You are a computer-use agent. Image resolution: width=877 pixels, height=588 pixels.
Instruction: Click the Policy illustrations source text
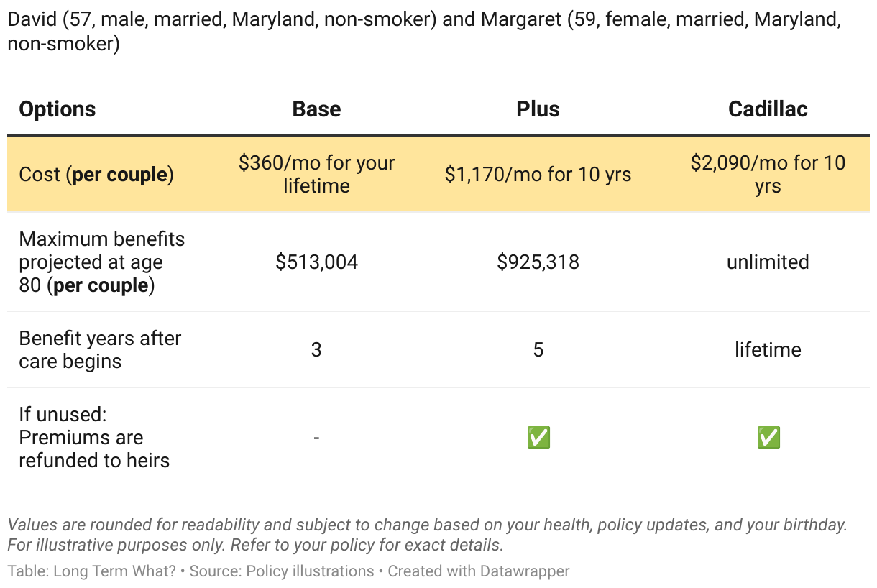310,571
